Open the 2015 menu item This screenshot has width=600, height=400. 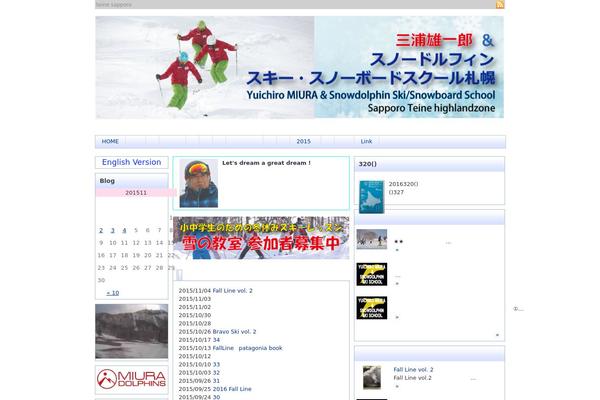(303, 141)
